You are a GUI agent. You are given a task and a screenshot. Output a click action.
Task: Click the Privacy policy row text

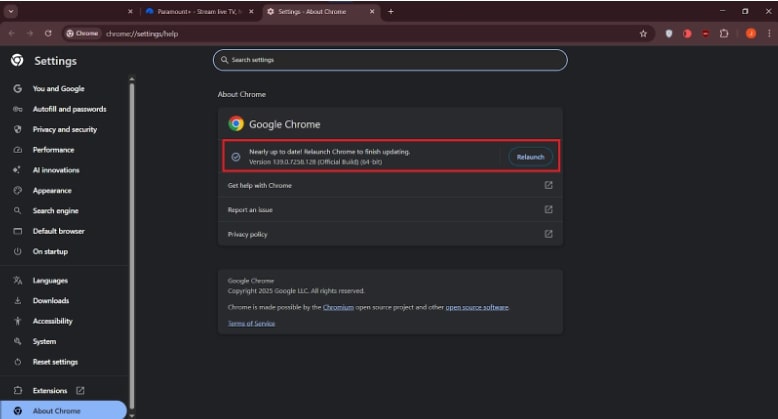(x=247, y=234)
